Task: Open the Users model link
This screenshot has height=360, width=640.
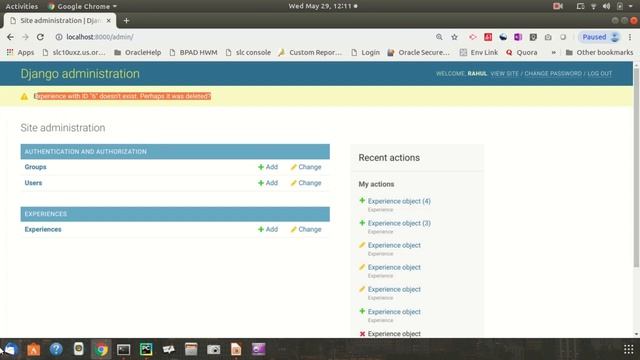Action: click(33, 183)
